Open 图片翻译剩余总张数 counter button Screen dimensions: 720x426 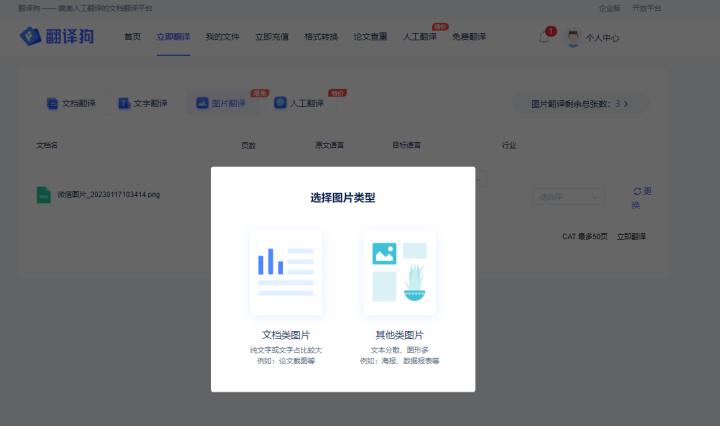click(x=580, y=104)
